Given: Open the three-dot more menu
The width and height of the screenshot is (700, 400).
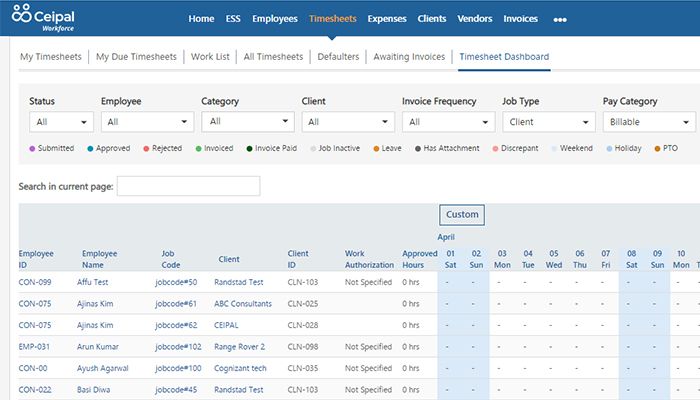Looking at the screenshot, I should 559,19.
